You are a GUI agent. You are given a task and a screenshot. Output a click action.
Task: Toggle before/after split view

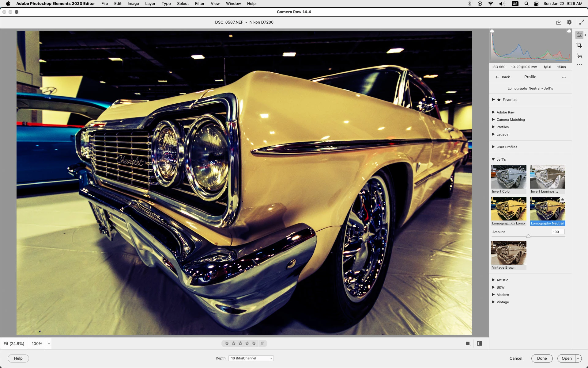[480, 343]
